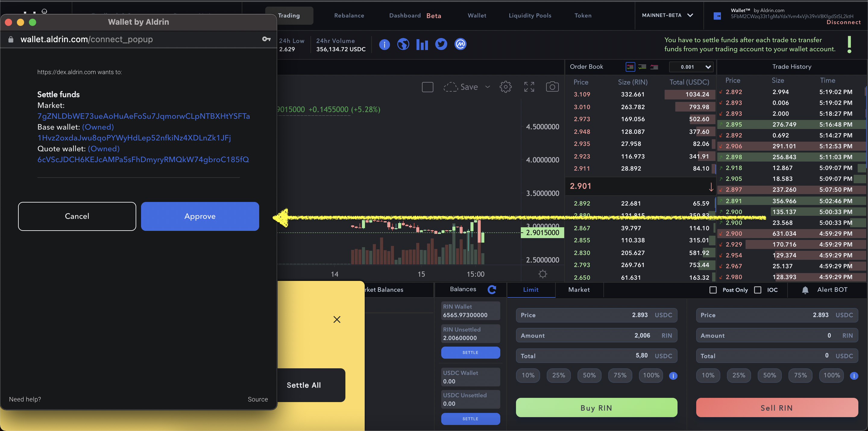Click the Wallet logo icon in header
Image resolution: width=868 pixels, height=431 pixels.
coord(717,16)
